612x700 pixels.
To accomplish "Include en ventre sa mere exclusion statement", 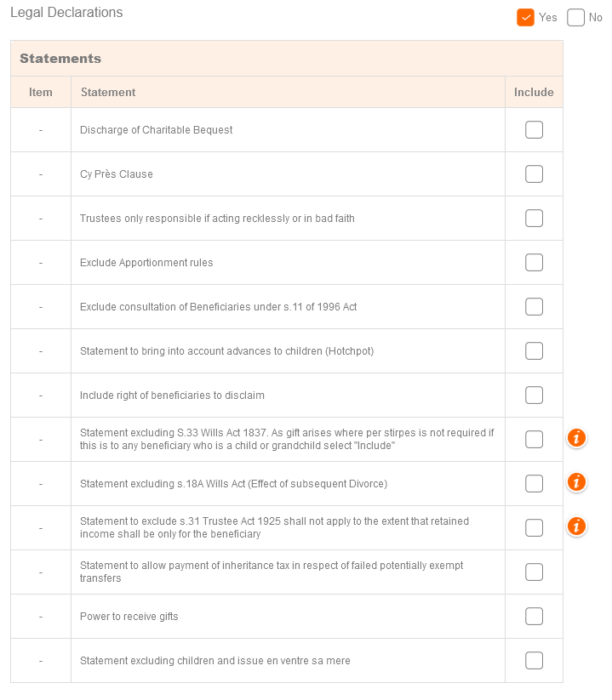I will click(x=534, y=661).
